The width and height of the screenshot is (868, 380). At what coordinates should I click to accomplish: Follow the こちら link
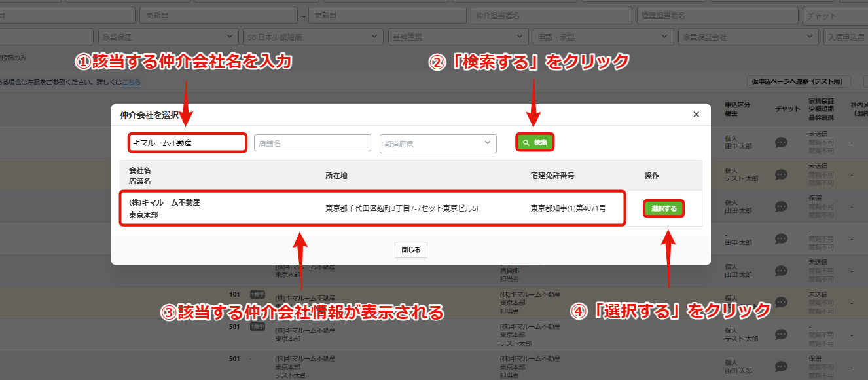pos(131,82)
